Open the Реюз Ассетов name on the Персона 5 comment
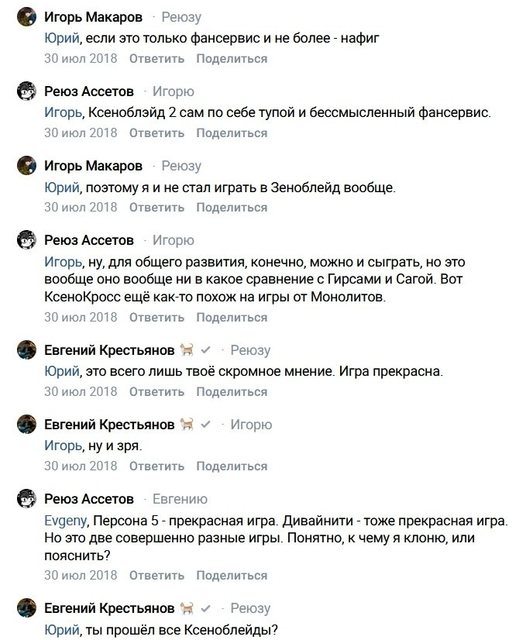 point(89,499)
